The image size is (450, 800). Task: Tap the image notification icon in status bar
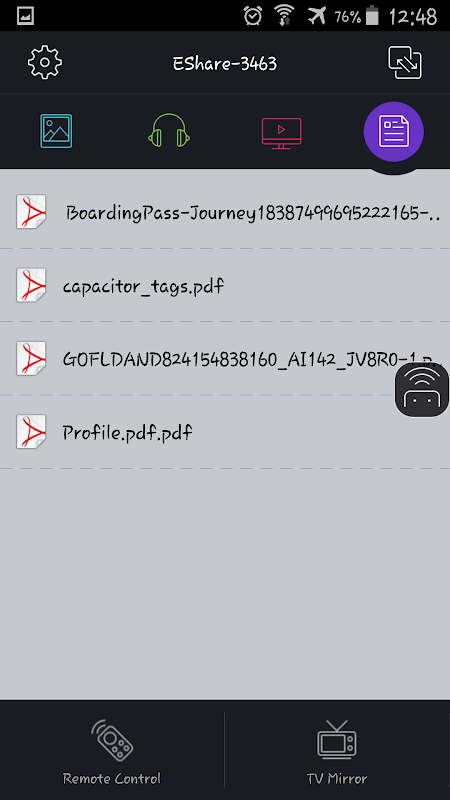tap(26, 16)
